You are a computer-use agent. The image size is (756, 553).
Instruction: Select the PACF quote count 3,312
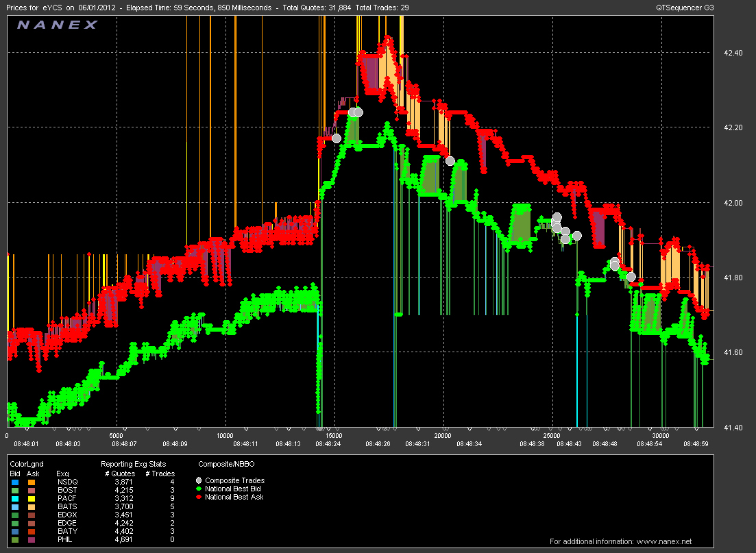pos(123,498)
